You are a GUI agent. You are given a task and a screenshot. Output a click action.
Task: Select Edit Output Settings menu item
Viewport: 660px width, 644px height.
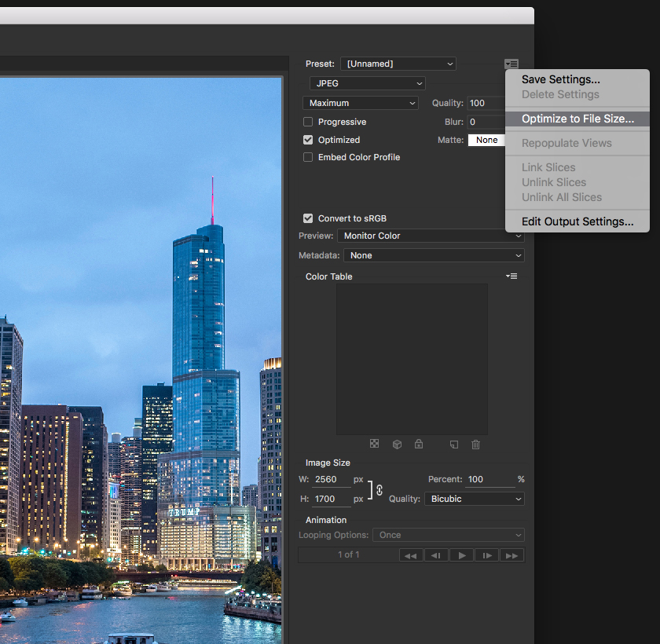(577, 221)
